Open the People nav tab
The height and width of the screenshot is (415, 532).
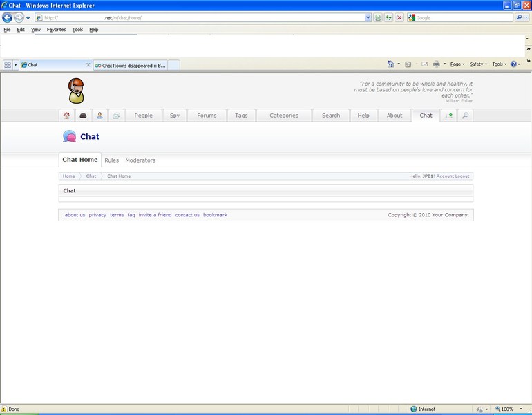pyautogui.click(x=143, y=116)
